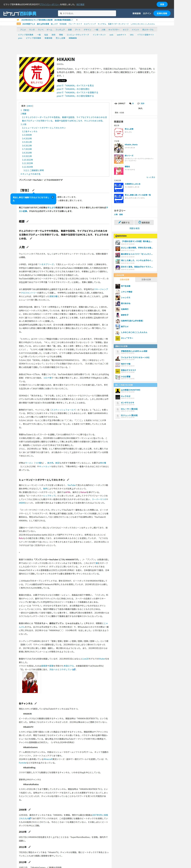Open the 荒らし記事 parent article thumbnail
The image size is (191, 868).
pyautogui.click(x=118, y=132)
